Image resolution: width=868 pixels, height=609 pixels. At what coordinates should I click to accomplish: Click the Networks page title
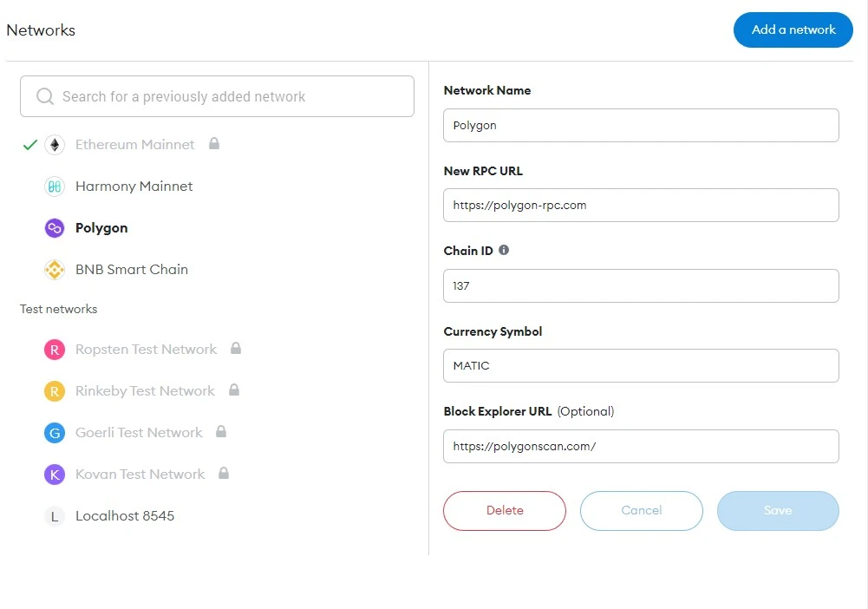click(41, 29)
